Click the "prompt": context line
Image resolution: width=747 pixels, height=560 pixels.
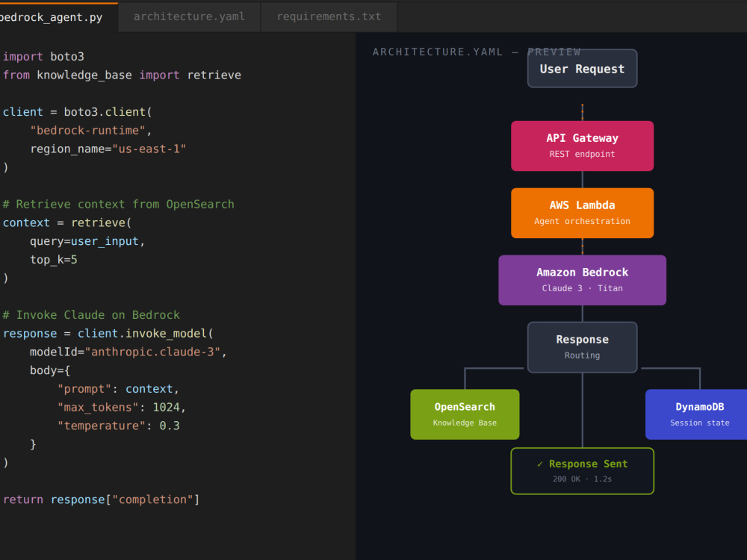point(118,389)
